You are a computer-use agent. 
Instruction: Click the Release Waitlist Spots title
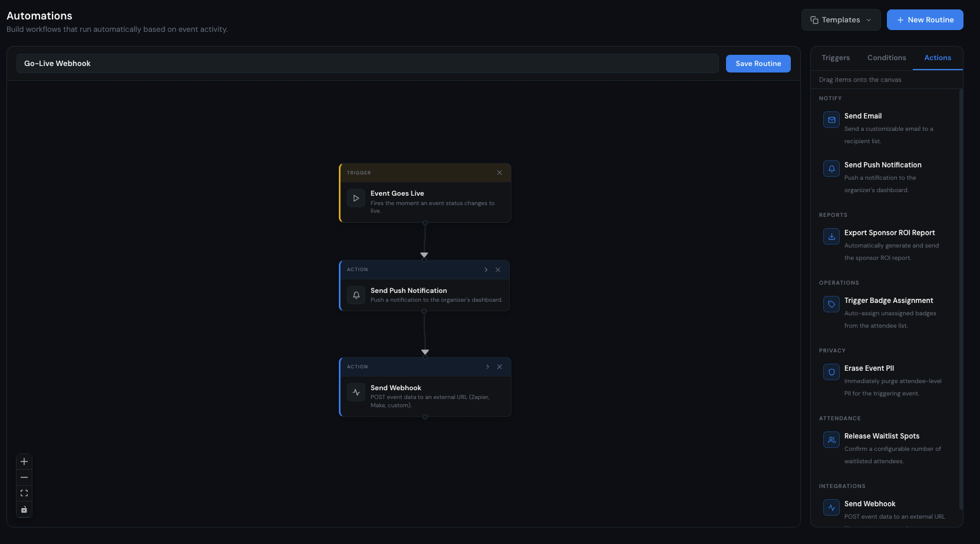tap(882, 436)
